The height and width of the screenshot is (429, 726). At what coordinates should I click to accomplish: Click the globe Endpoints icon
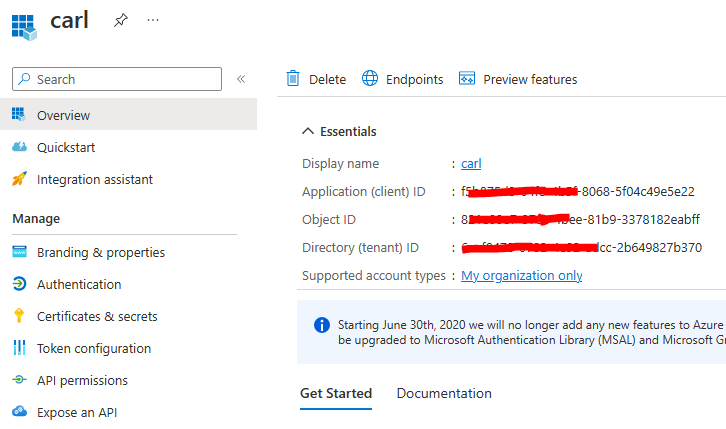[369, 78]
